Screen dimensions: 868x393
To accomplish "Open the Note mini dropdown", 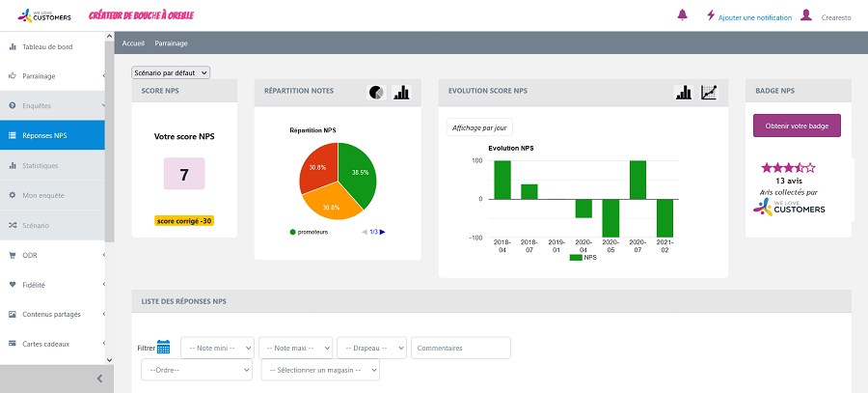I will point(217,348).
